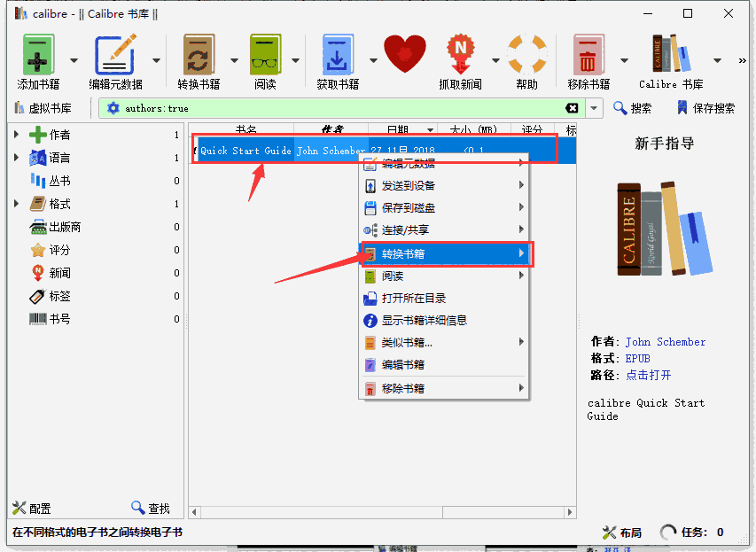Choose 连接/共享 in context menu
This screenshot has width=756, height=552.
[444, 230]
